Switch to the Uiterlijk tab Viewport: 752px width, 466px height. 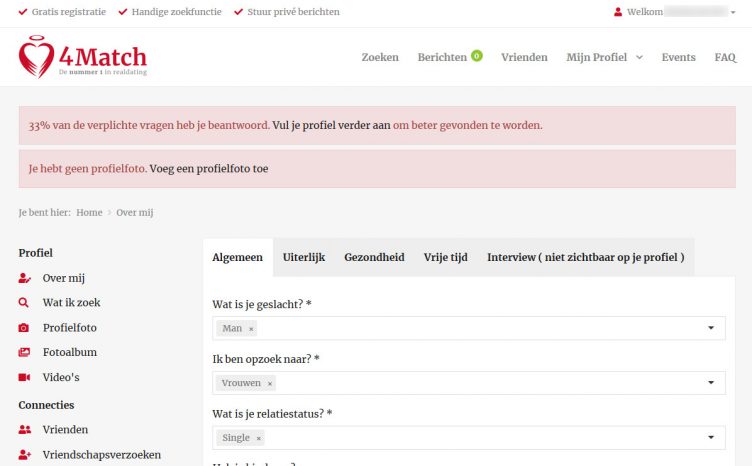pos(303,257)
